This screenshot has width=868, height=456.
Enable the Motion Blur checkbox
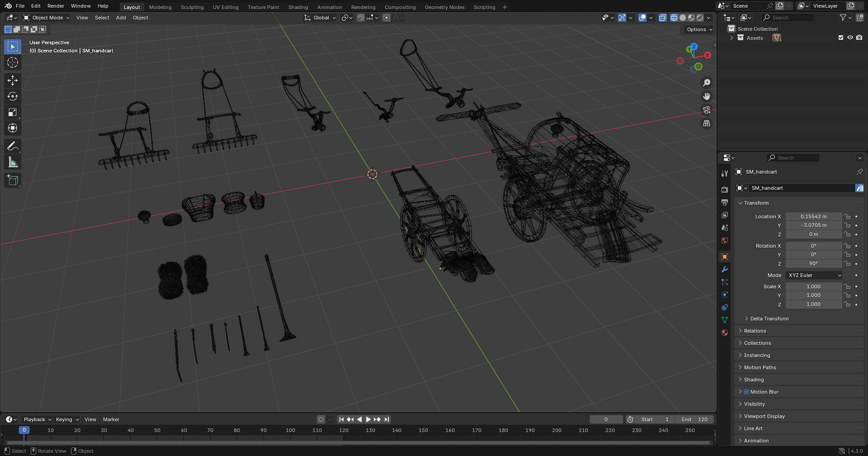click(746, 392)
